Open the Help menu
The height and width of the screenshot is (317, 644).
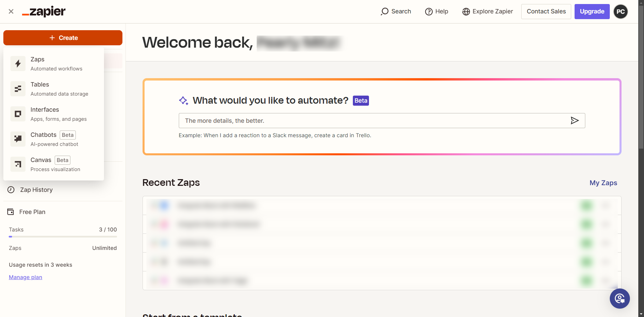[437, 11]
